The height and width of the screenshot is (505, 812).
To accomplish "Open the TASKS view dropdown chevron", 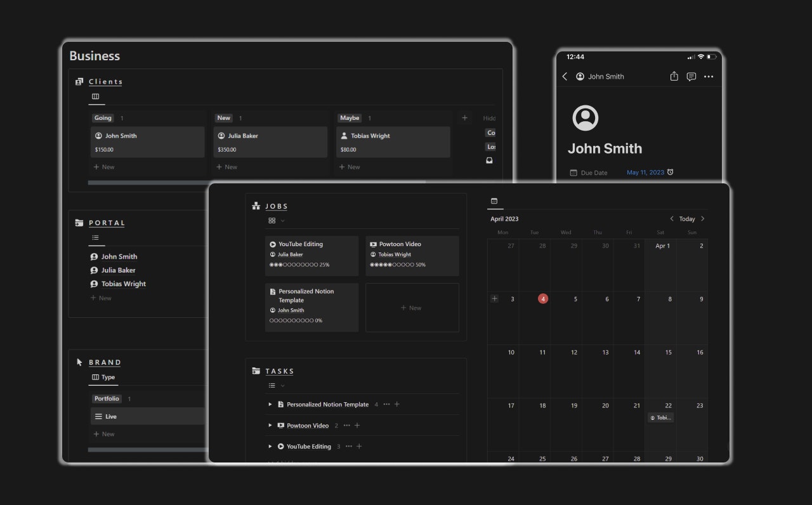I will tap(283, 386).
